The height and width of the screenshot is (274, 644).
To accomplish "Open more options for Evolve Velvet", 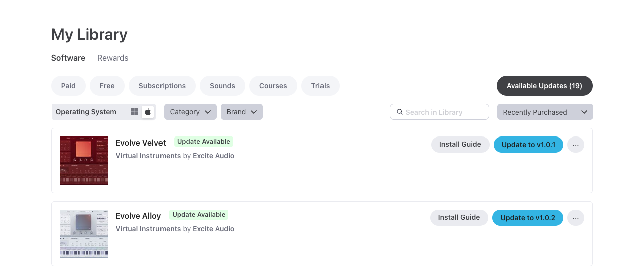I will (x=575, y=145).
